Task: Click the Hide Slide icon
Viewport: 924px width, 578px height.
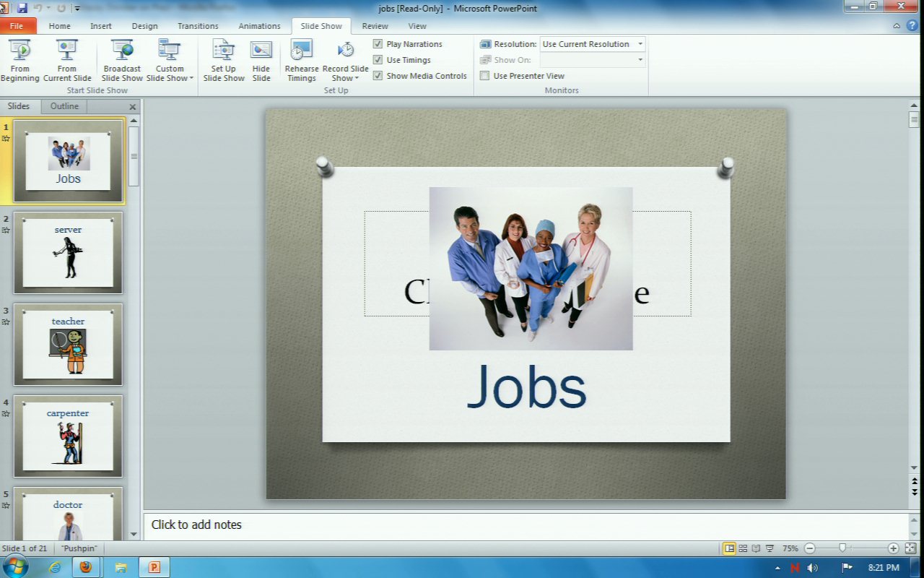Action: click(x=261, y=60)
